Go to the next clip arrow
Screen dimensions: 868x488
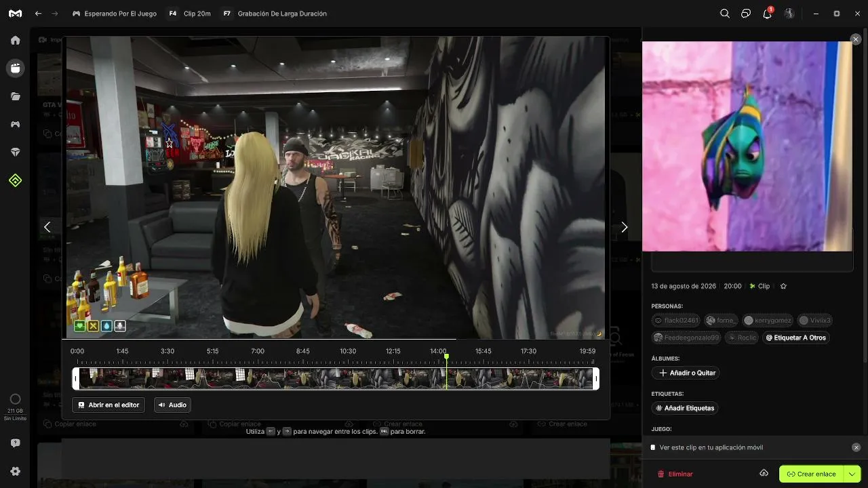pos(625,227)
